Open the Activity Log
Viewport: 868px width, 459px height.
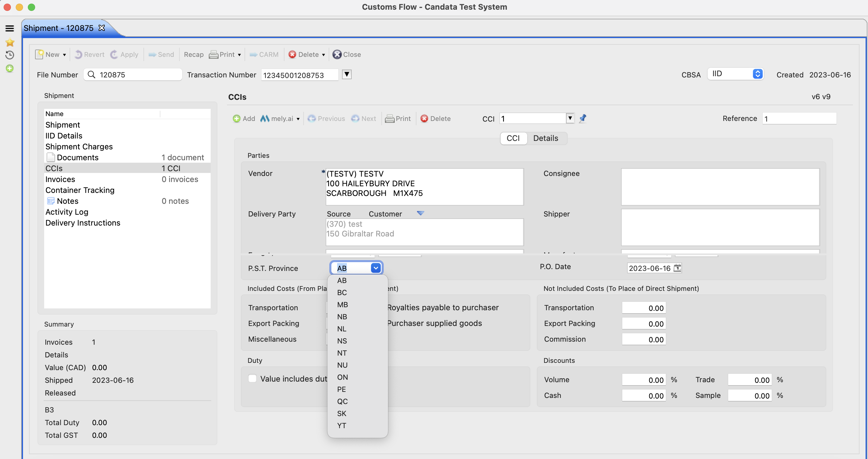tap(127, 212)
